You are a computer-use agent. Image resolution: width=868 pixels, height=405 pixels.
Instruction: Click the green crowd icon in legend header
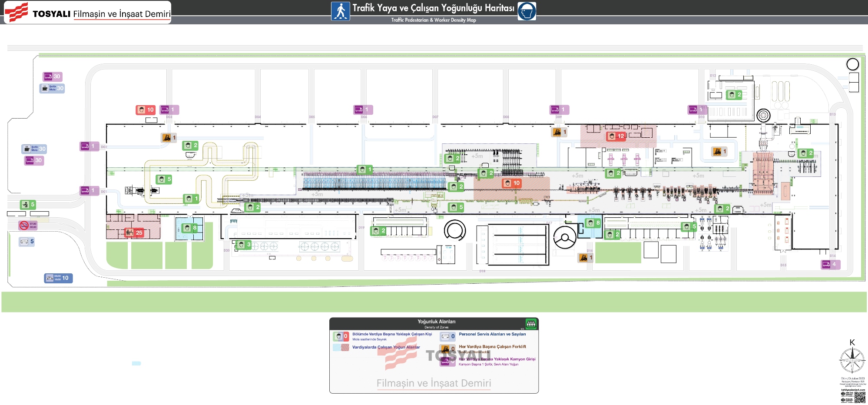pyautogui.click(x=531, y=324)
